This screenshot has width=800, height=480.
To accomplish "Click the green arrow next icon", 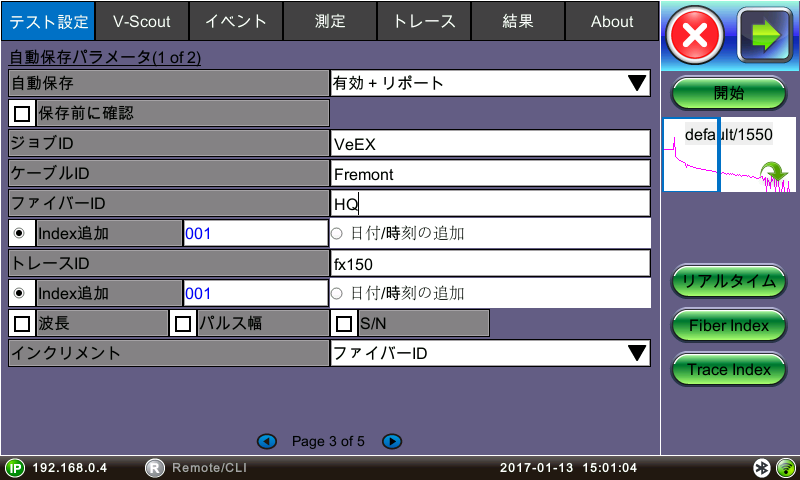I will 765,36.
